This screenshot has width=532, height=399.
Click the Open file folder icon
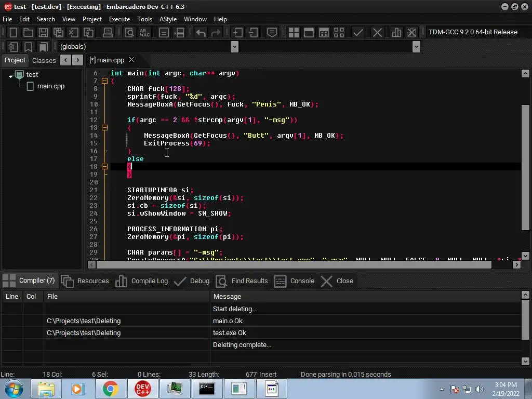pos(28,33)
